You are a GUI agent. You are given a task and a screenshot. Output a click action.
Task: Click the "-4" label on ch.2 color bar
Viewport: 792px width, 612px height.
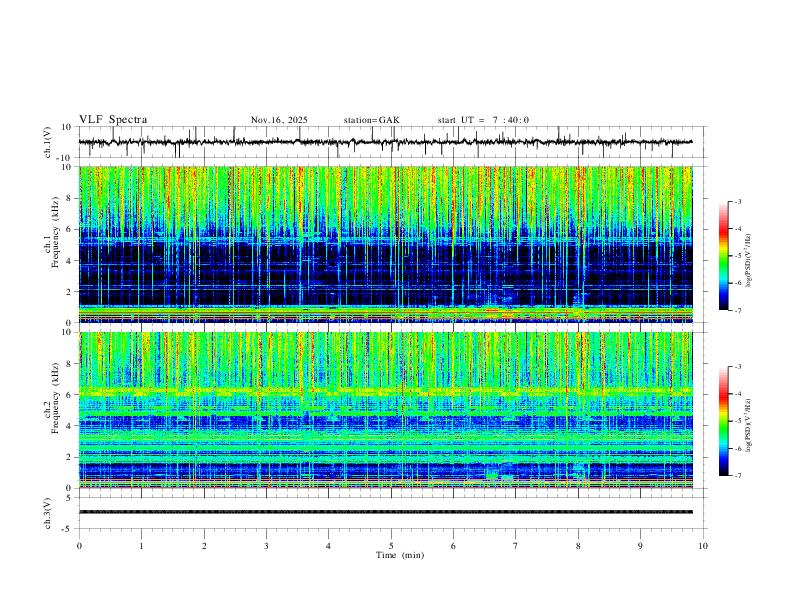tap(737, 394)
